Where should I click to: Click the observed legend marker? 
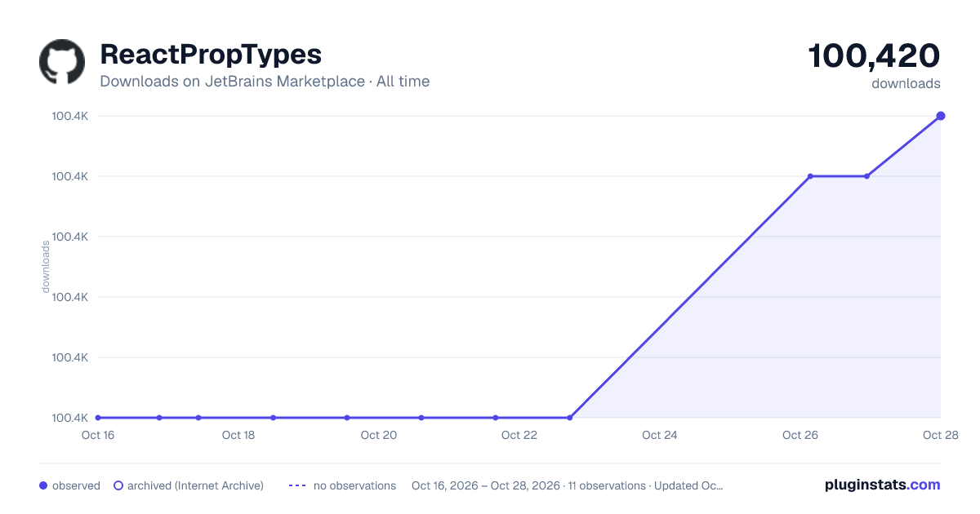(x=43, y=485)
